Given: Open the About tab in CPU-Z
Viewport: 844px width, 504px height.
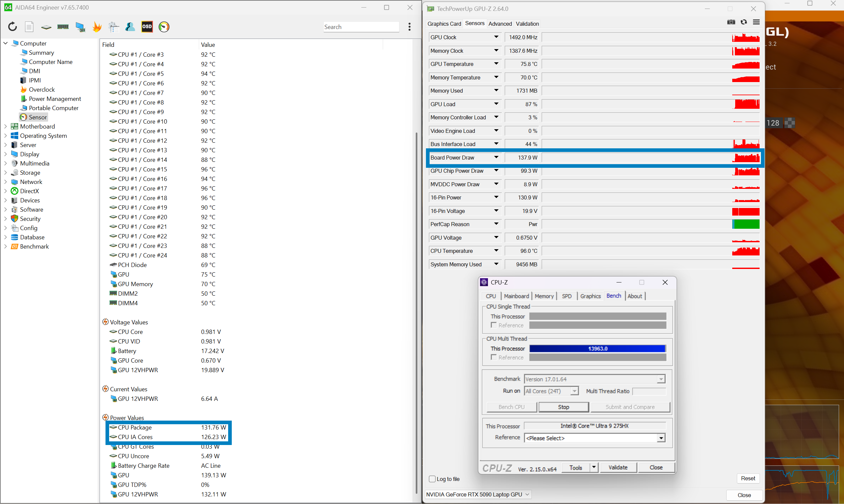Looking at the screenshot, I should click(x=634, y=296).
